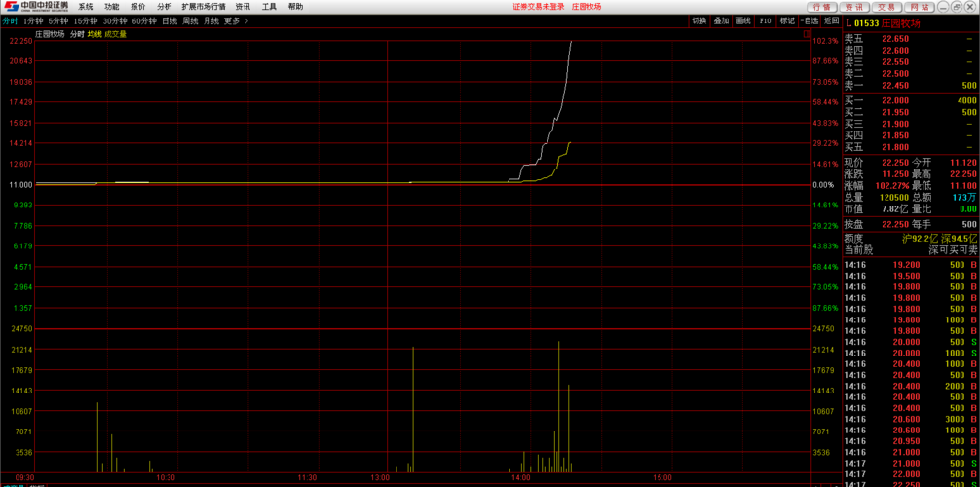This screenshot has width=980, height=487.
Task: Click the 成交量 legend label
Action: click(115, 34)
